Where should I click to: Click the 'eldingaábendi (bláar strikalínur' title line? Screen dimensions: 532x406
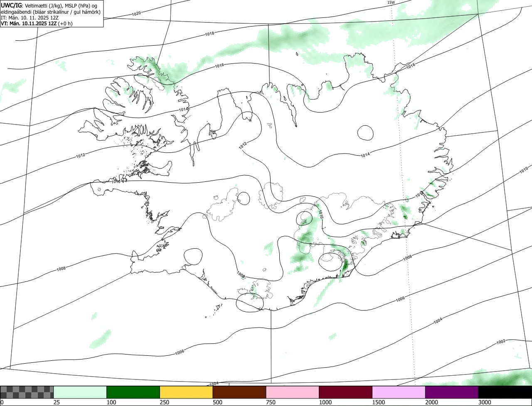coord(51,11)
